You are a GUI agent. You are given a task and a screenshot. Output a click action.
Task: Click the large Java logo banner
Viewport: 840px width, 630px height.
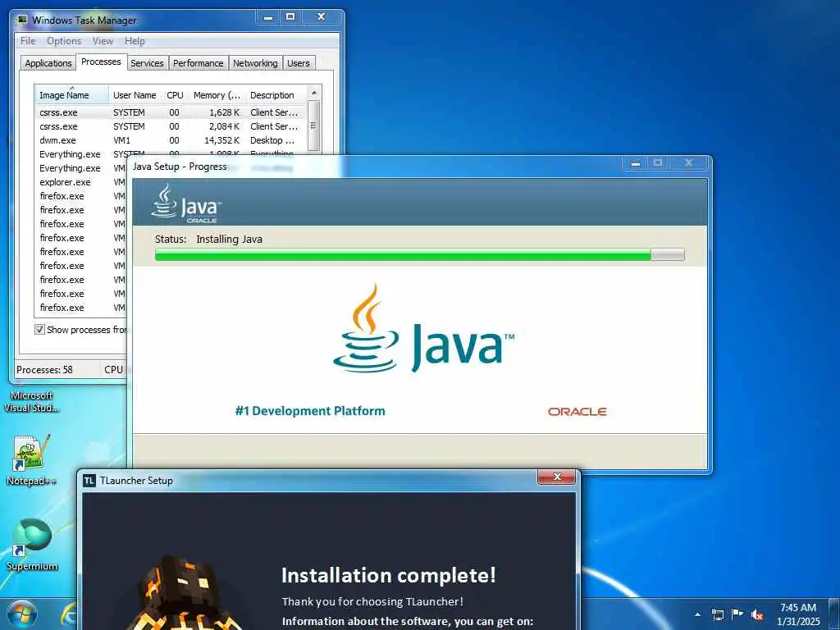coord(423,328)
